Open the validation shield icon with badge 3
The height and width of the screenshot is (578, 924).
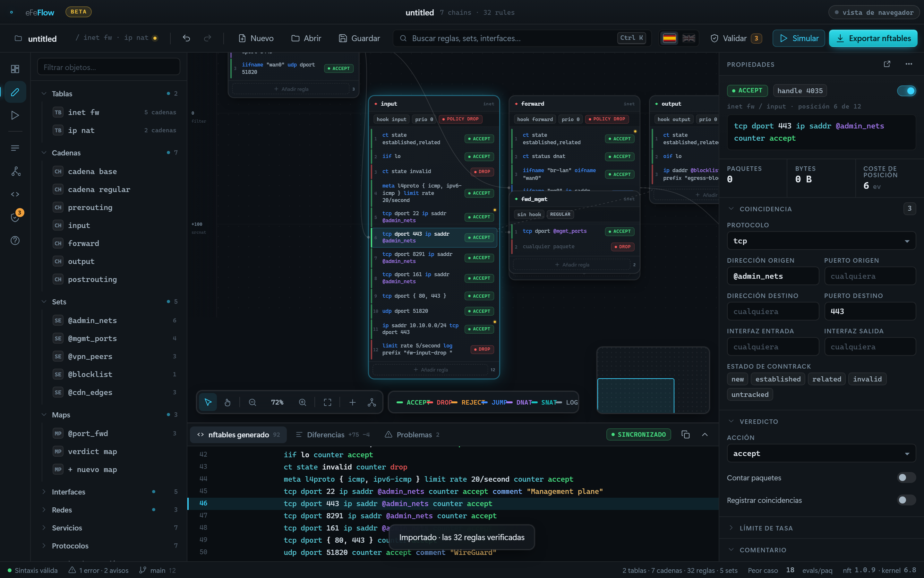click(15, 217)
